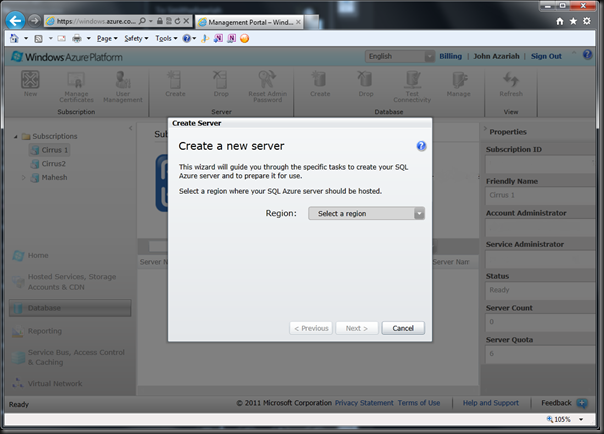Click the Cancel button in wizard
The width and height of the screenshot is (604, 434).
[403, 328]
